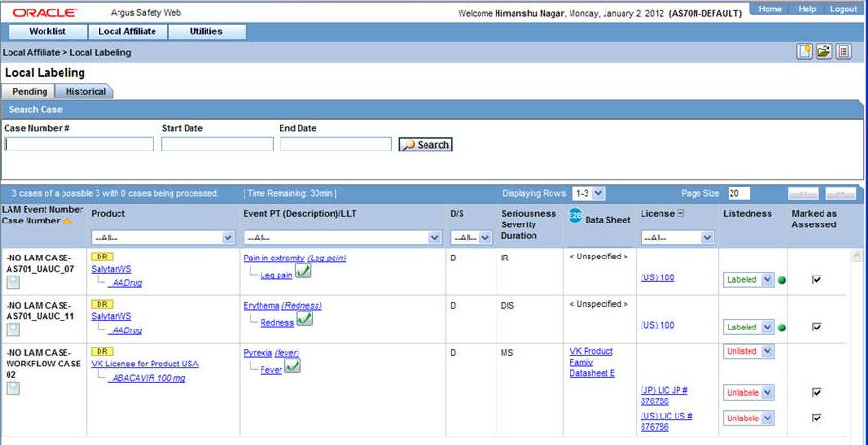This screenshot has height=445, width=868.
Task: Open the document icon under WORKFLOW CASE 02
Action: (x=13, y=388)
